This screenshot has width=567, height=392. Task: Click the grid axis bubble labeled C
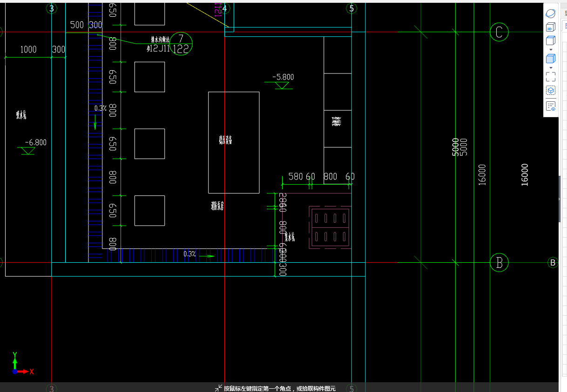click(x=499, y=32)
